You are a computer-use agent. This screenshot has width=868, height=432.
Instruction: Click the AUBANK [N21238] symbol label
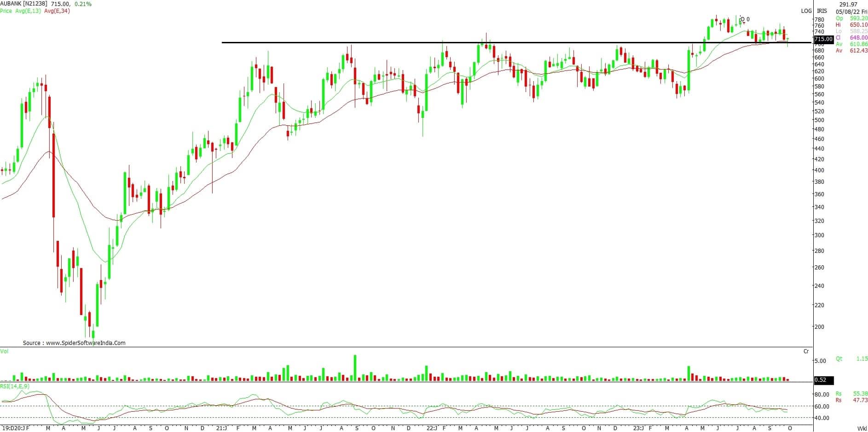24,4
